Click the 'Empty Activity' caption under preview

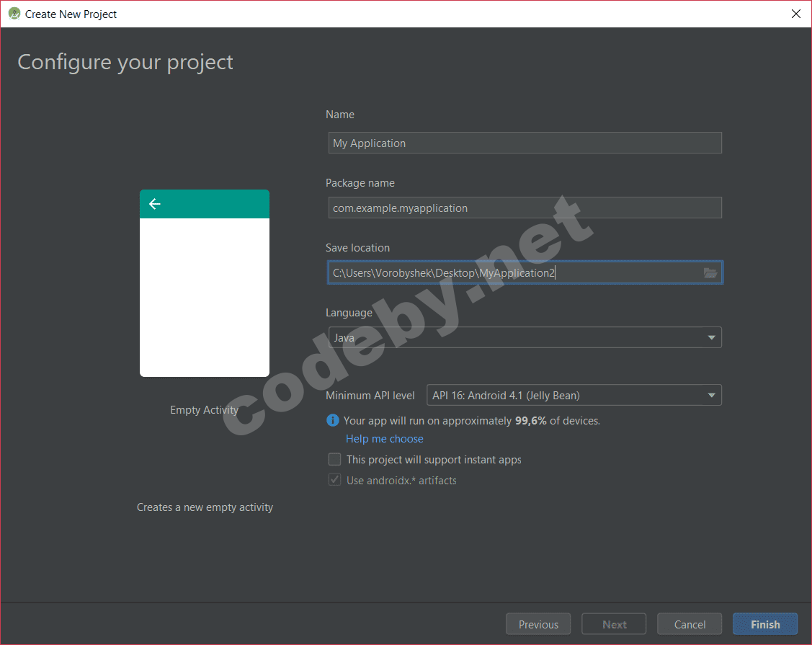(x=204, y=410)
